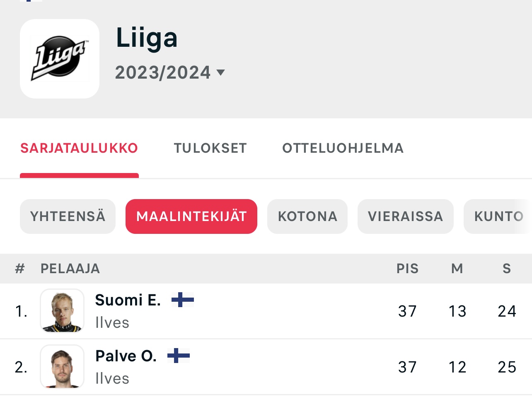Click Finnish flag next to Palve O.

179,356
